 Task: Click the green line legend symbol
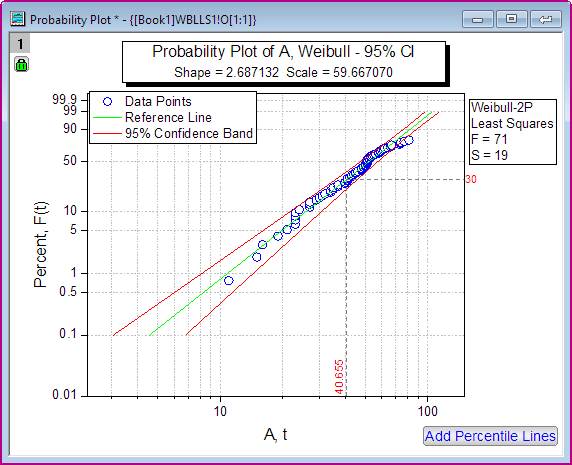click(107, 118)
